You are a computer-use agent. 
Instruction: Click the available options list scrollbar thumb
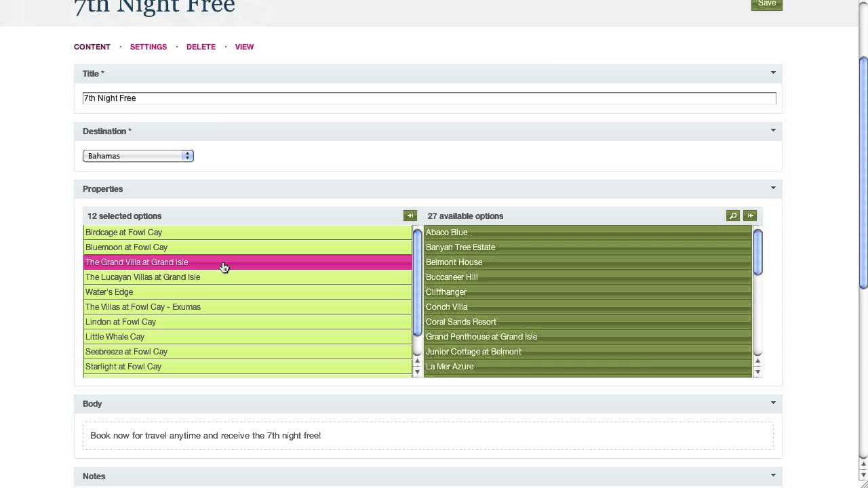(758, 252)
